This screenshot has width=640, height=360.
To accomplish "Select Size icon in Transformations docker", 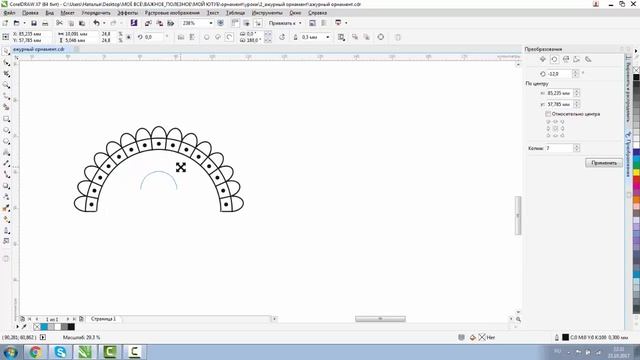I will pos(577,60).
